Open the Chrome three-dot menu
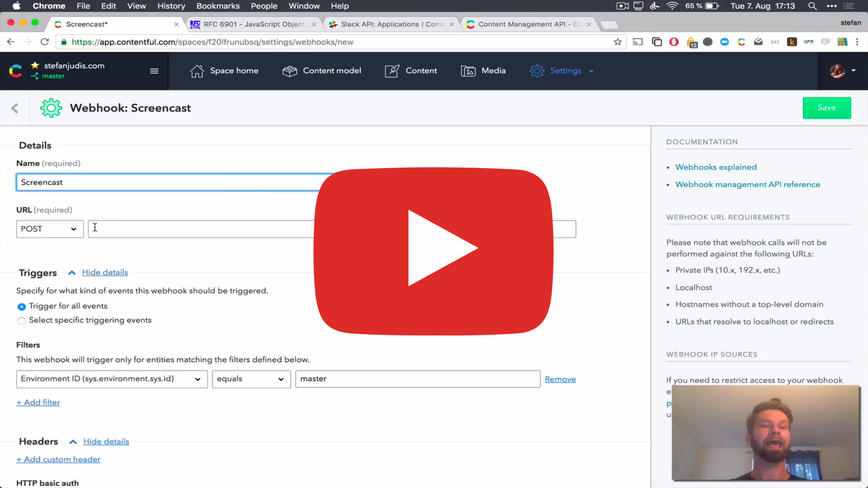The width and height of the screenshot is (868, 488). [x=857, y=42]
